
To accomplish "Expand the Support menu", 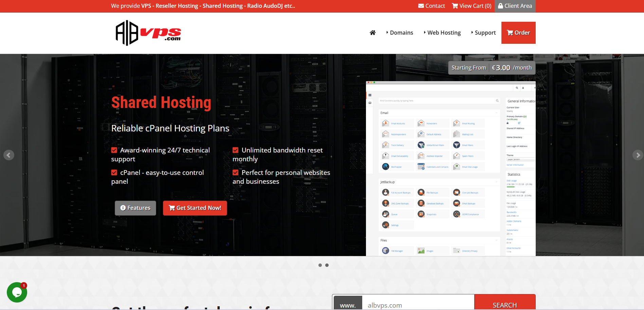I will pos(483,33).
